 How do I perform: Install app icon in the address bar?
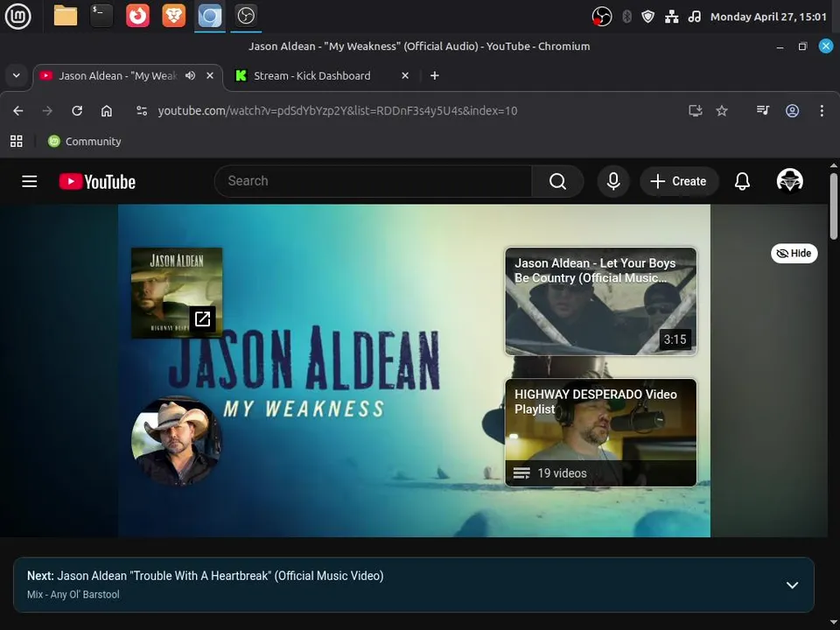696,111
